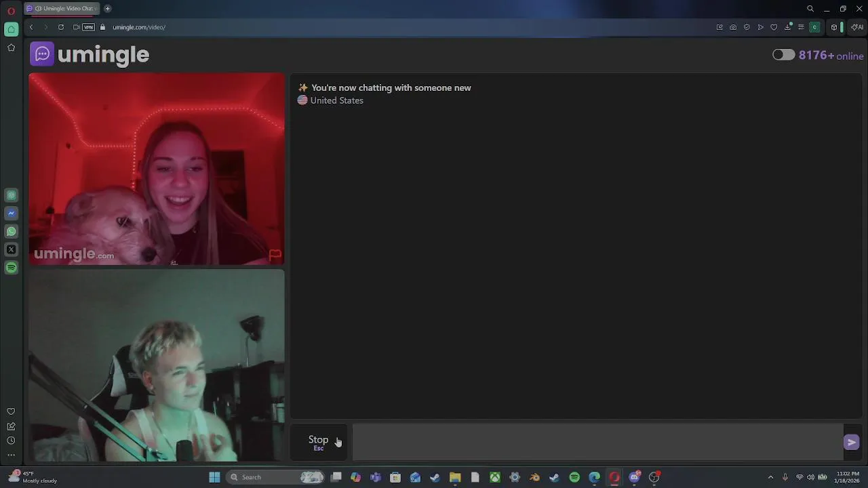
Task: Open Microsoft Edge from the taskbar
Action: point(595,477)
